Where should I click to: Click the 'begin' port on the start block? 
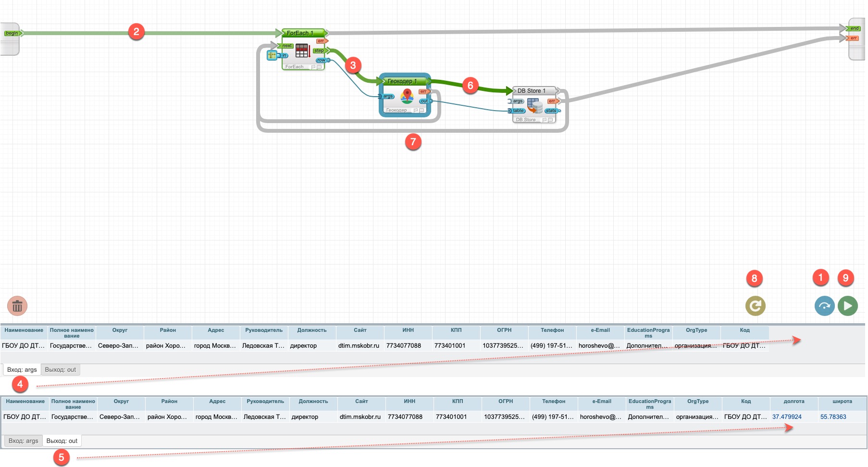(x=12, y=33)
